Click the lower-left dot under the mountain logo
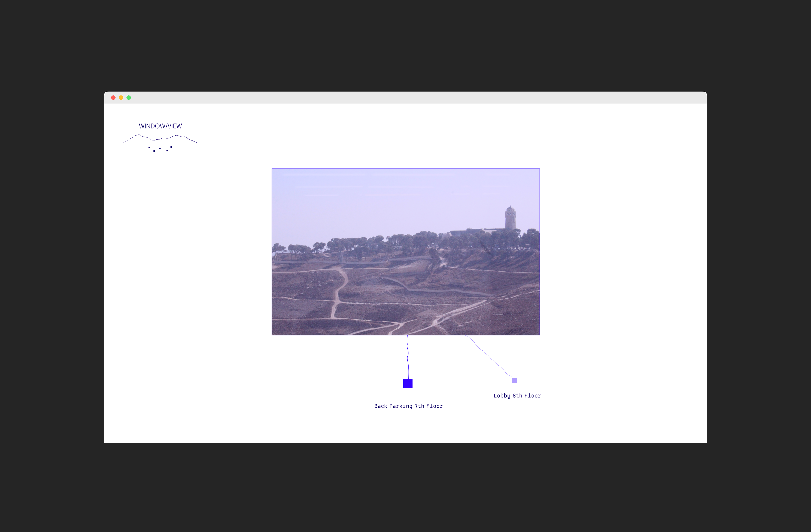 coord(154,151)
